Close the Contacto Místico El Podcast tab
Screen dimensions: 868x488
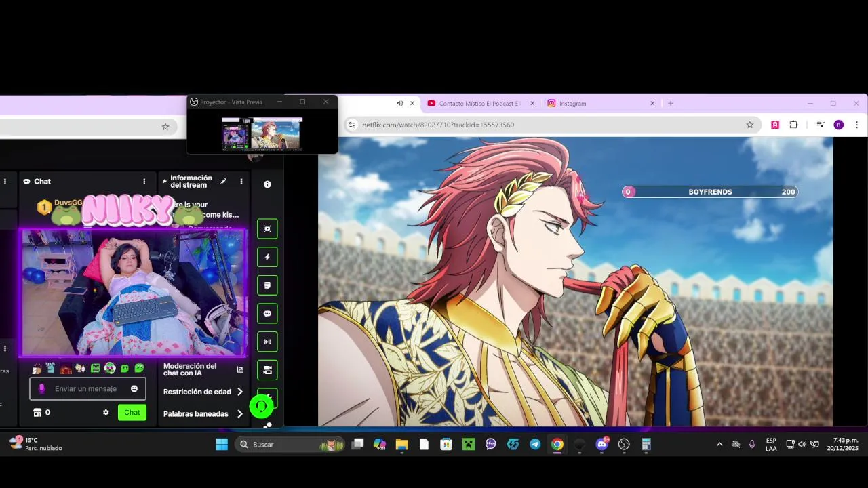point(532,104)
